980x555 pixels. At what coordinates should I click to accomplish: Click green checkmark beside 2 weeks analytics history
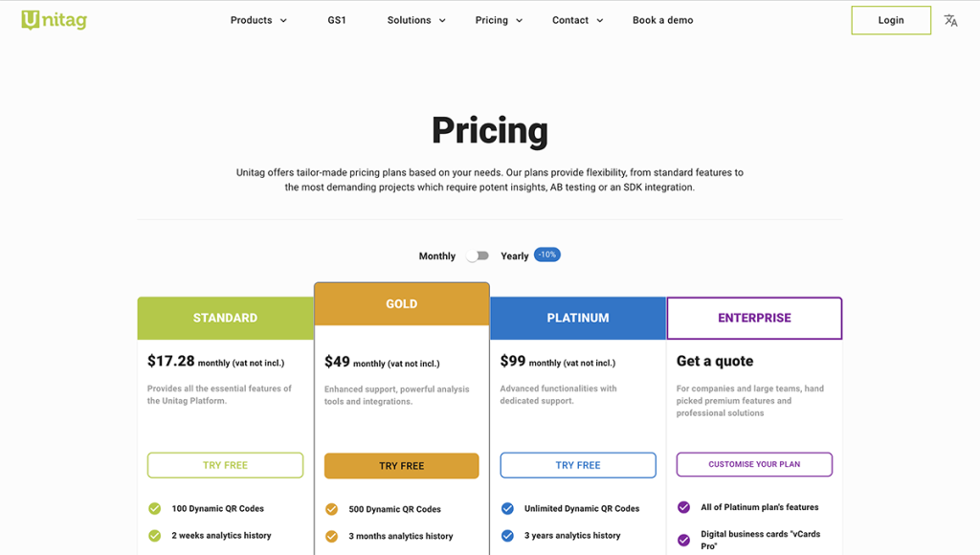pos(156,536)
